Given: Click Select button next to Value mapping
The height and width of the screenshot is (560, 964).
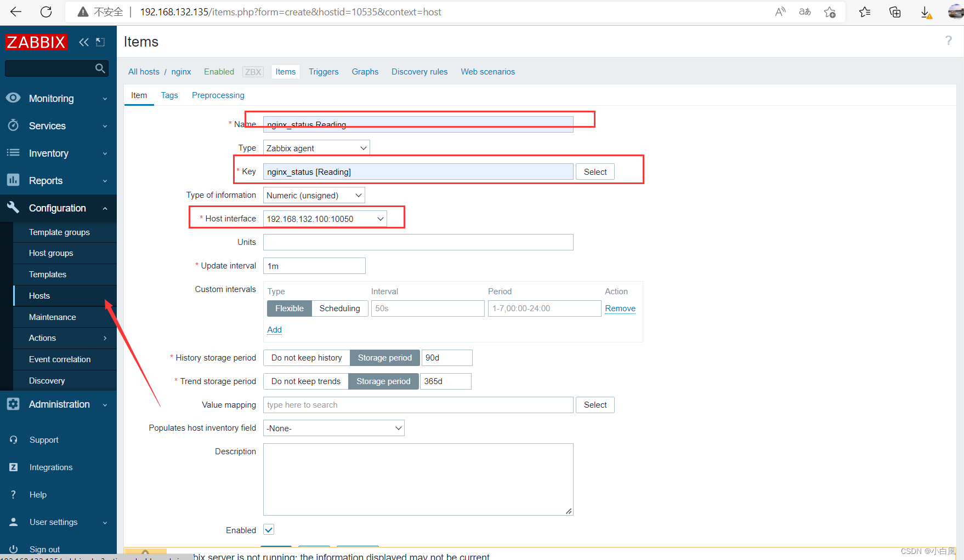Looking at the screenshot, I should click(595, 405).
